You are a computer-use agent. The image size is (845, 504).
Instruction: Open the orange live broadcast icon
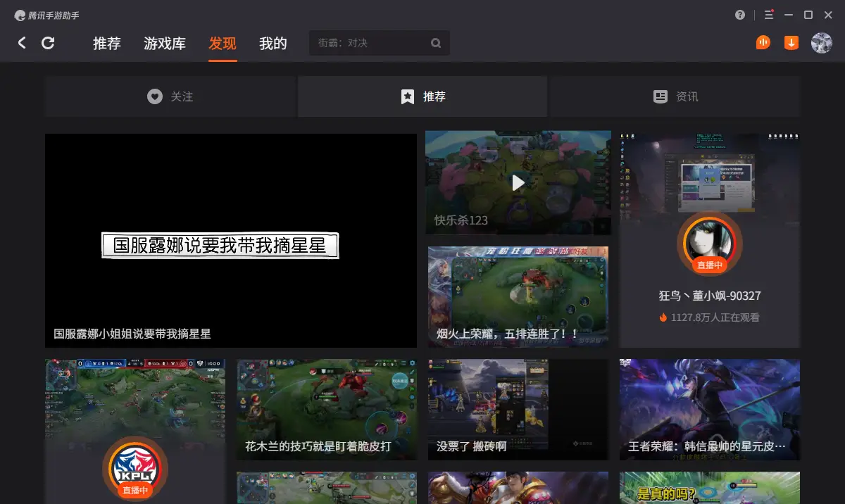(763, 43)
